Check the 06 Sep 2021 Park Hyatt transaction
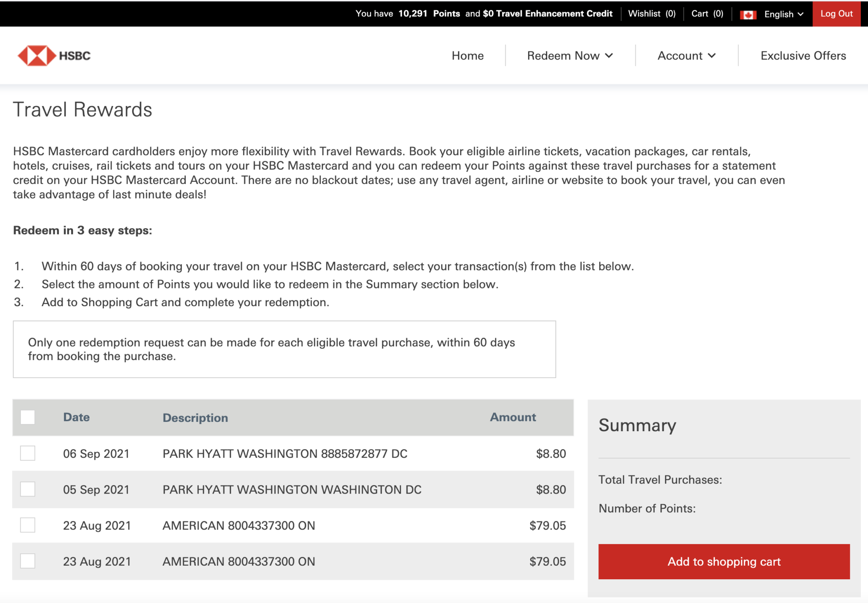The width and height of the screenshot is (868, 603). [28, 453]
